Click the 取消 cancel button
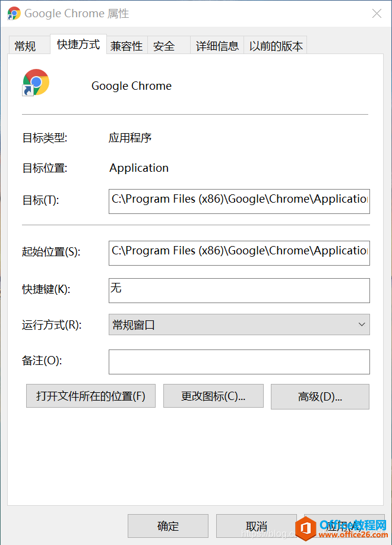This screenshot has width=392, height=545. coord(257,526)
